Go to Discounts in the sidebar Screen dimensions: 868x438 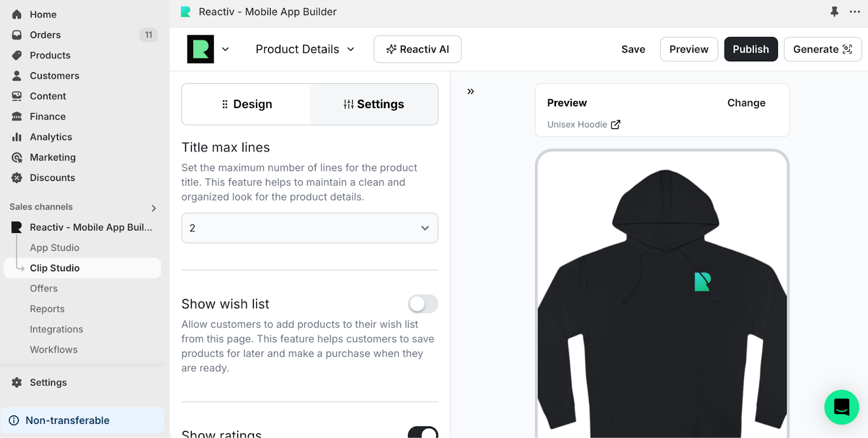click(x=52, y=177)
